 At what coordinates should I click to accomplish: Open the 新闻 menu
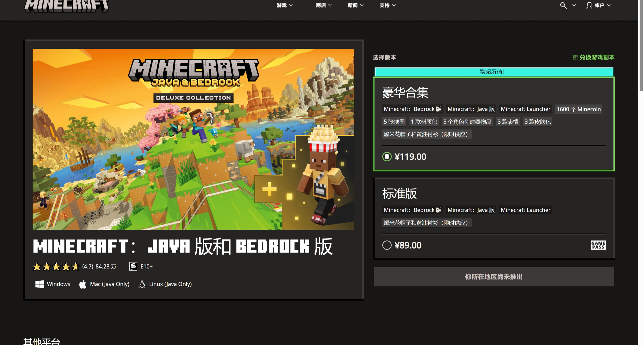(353, 5)
